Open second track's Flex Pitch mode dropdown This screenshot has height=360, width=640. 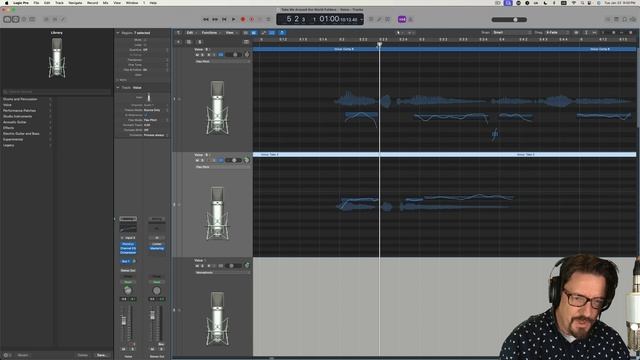tap(223, 167)
